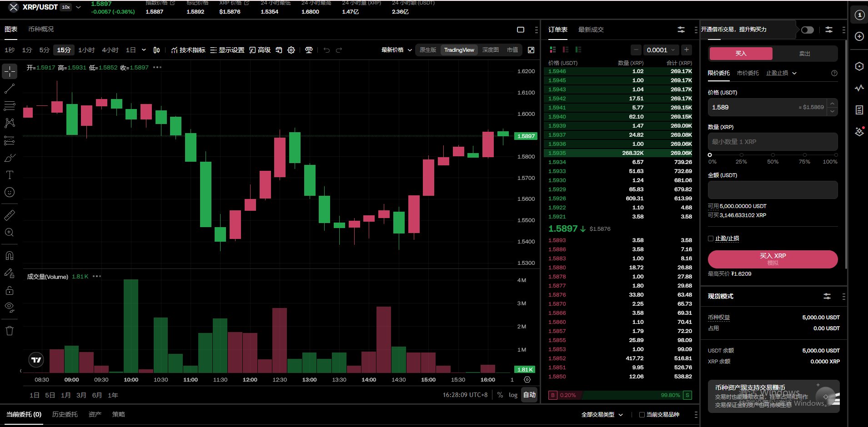The image size is (868, 427).
Task: Set the amount slider to 50%
Action: (773, 155)
